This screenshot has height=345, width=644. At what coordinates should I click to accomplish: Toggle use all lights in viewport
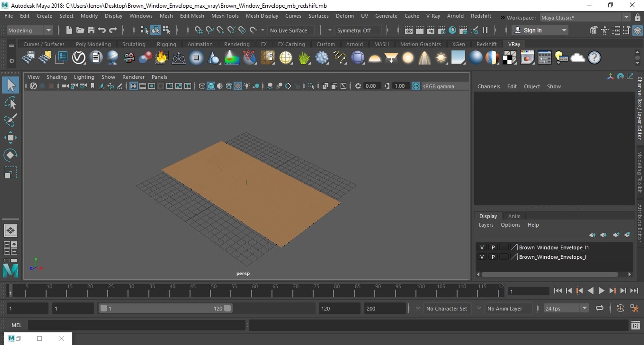point(247,86)
